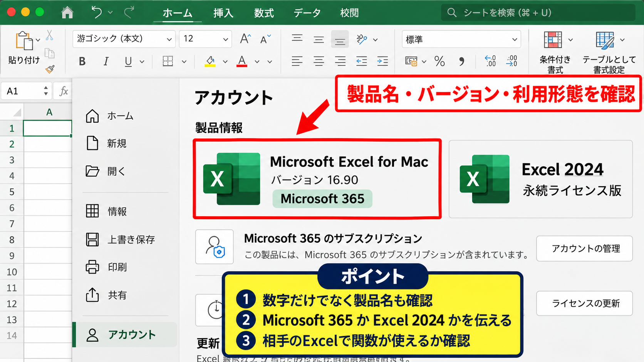The image size is (644, 362).
Task: Click the sheet search field
Action: pyautogui.click(x=538, y=13)
